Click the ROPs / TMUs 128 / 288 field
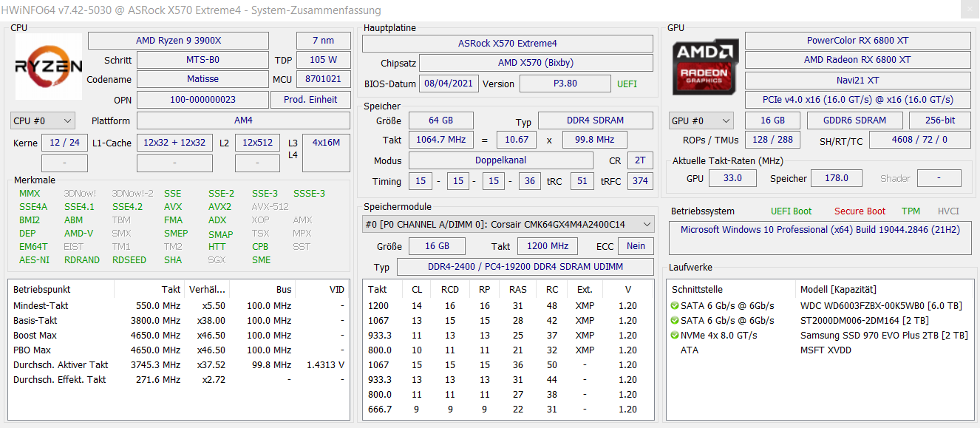 point(772,140)
